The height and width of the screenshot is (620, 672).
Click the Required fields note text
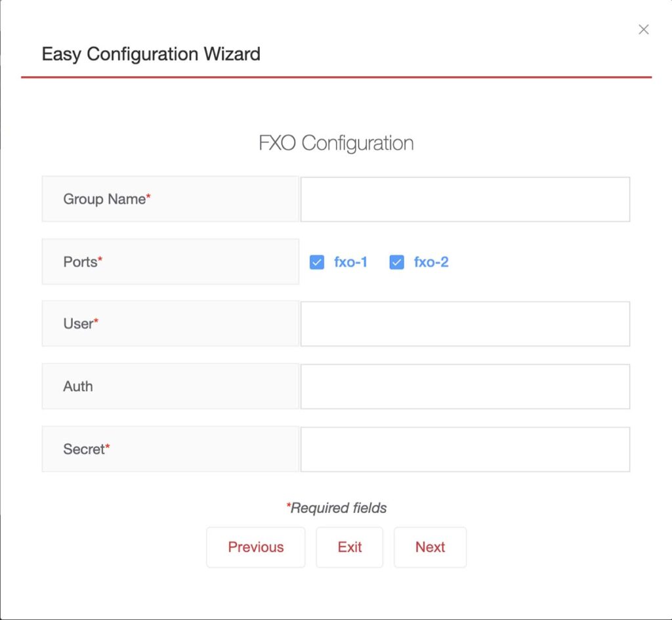336,508
